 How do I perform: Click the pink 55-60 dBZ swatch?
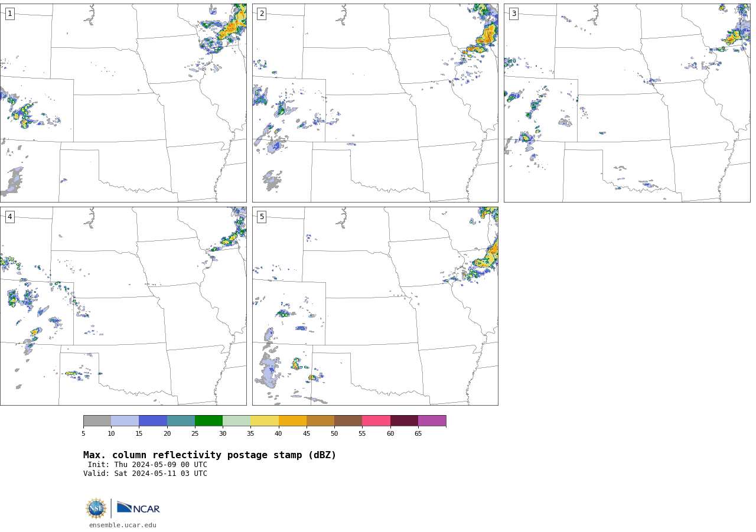point(376,420)
